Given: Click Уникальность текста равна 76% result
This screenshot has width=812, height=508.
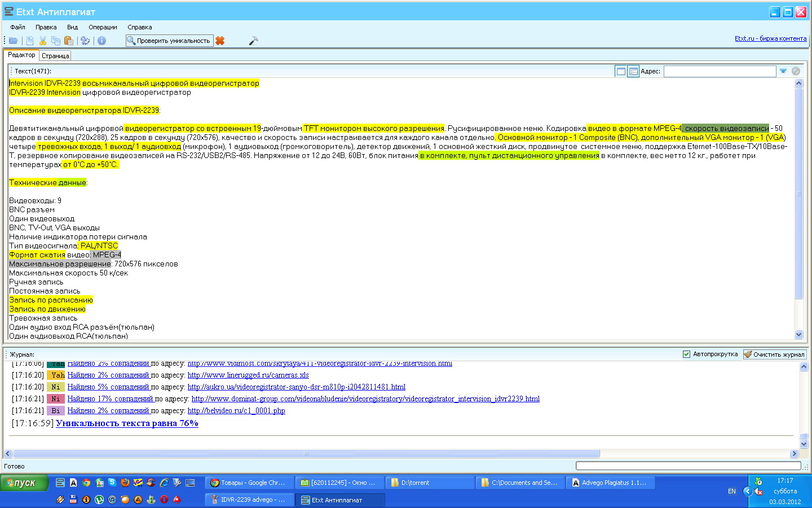Looking at the screenshot, I should coord(127,423).
